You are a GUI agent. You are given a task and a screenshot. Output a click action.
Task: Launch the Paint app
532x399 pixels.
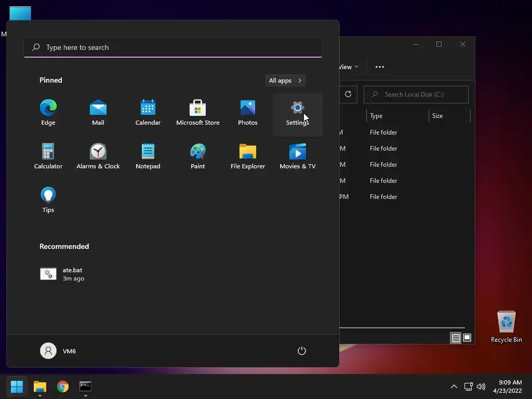tap(198, 156)
